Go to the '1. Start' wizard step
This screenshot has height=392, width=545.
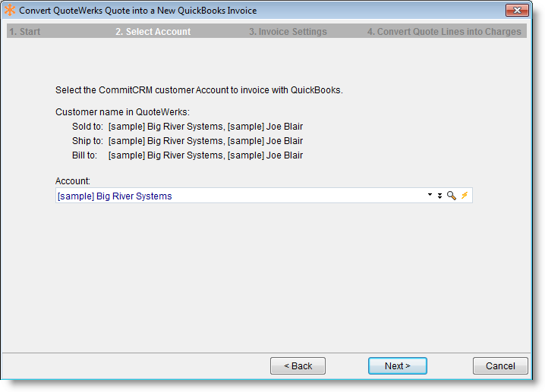pyautogui.click(x=25, y=32)
